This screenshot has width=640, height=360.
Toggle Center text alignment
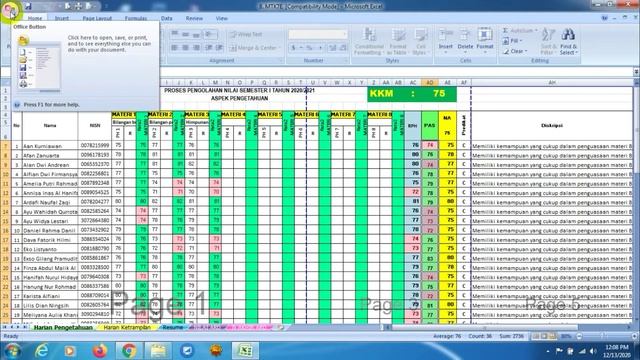pyautogui.click(x=185, y=48)
